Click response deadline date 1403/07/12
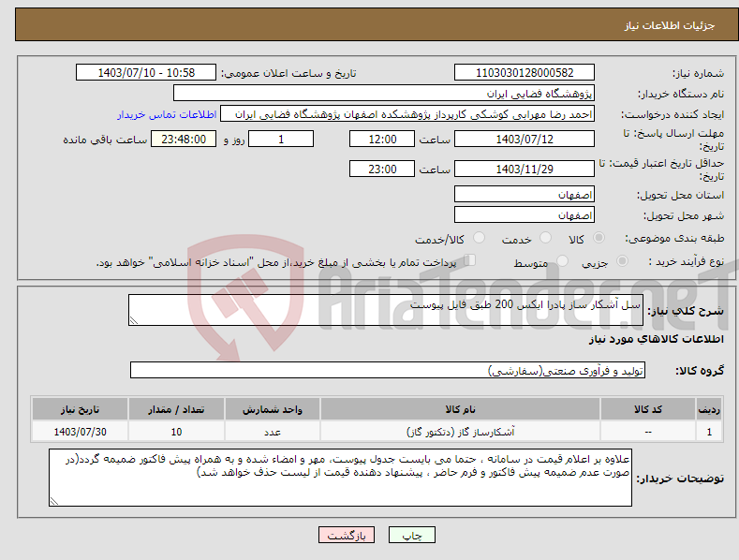 [525, 139]
